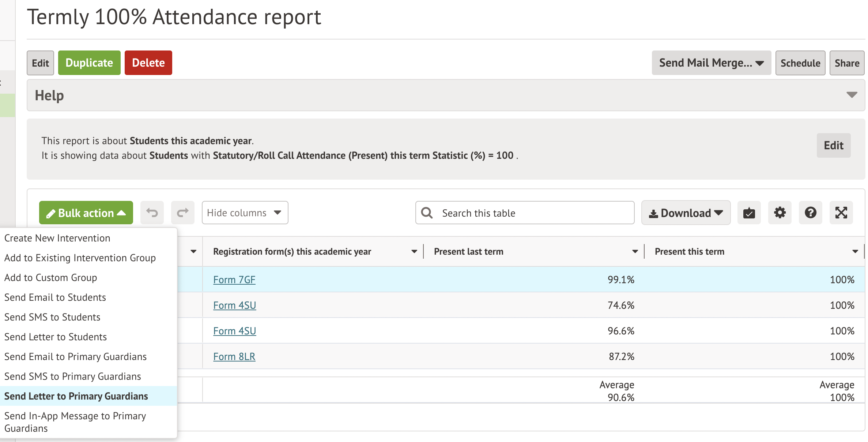
Task: Open the Download dropdown
Action: click(686, 213)
